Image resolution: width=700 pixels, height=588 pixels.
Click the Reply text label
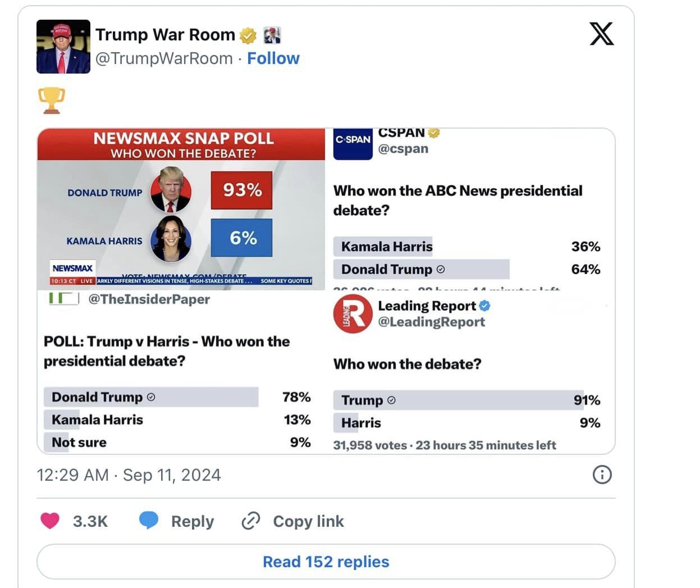(193, 521)
